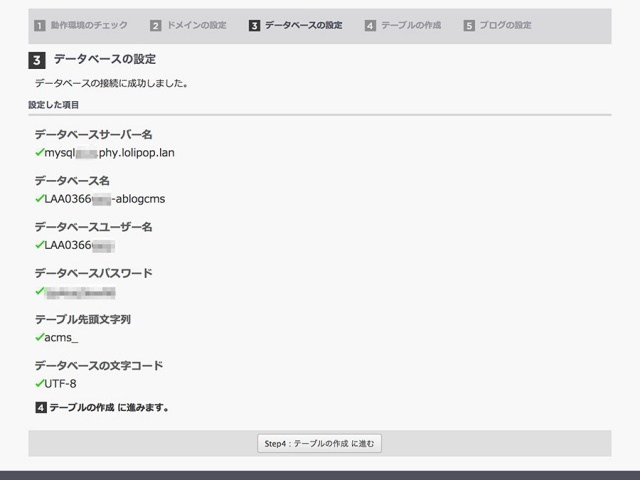The height and width of the screenshot is (480, 640).
Task: Click the green checkmark next to the mysql server name
Action: pyautogui.click(x=39, y=153)
